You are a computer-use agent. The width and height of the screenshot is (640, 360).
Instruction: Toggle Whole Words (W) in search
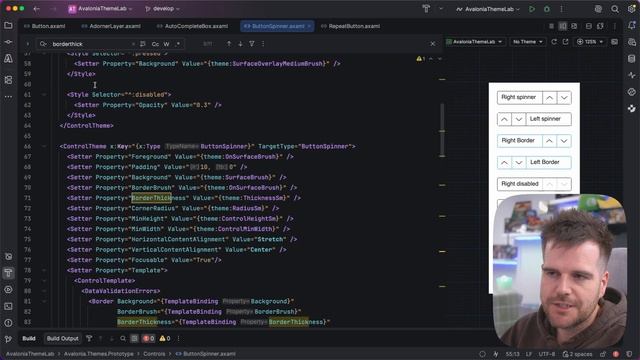(x=167, y=44)
